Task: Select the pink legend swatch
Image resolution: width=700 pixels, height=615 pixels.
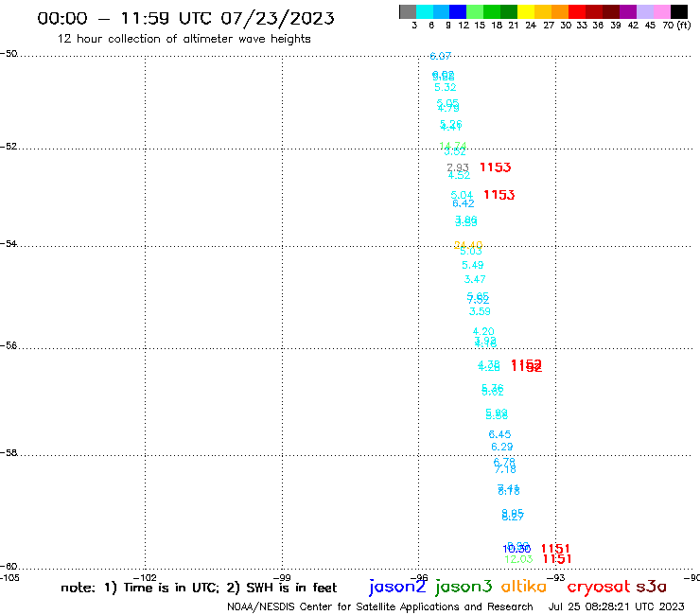Action: click(x=661, y=11)
